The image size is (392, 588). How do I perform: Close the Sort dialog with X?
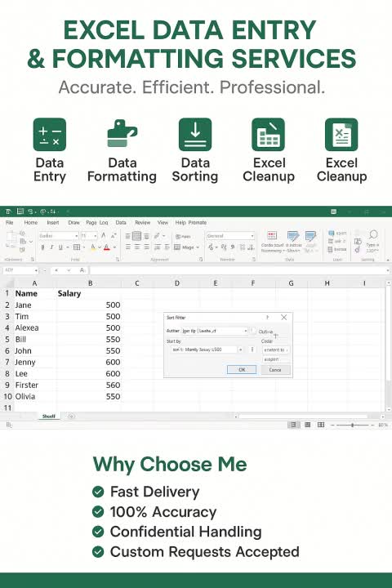click(x=284, y=317)
